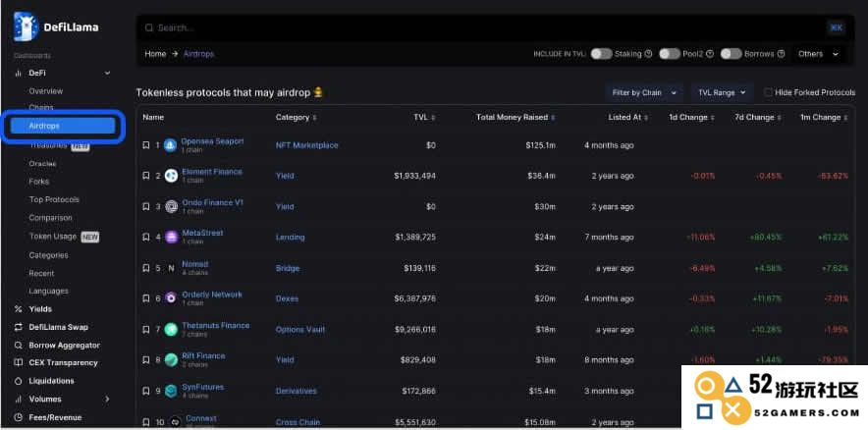The width and height of the screenshot is (868, 430).
Task: Click Liquidations droplet icon
Action: point(19,381)
